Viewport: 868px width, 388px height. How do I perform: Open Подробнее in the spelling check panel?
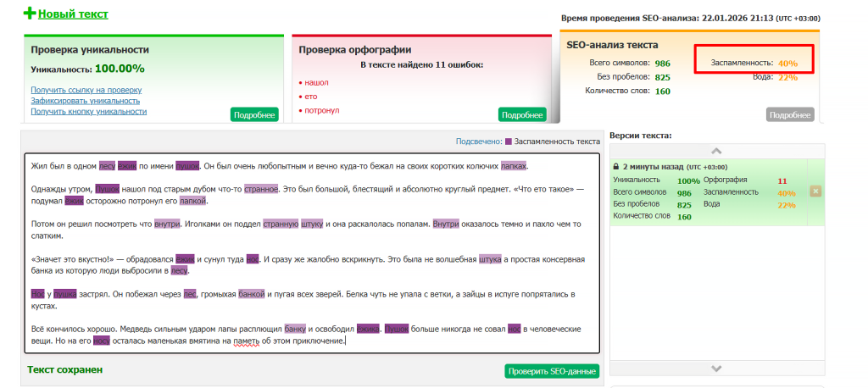point(522,115)
